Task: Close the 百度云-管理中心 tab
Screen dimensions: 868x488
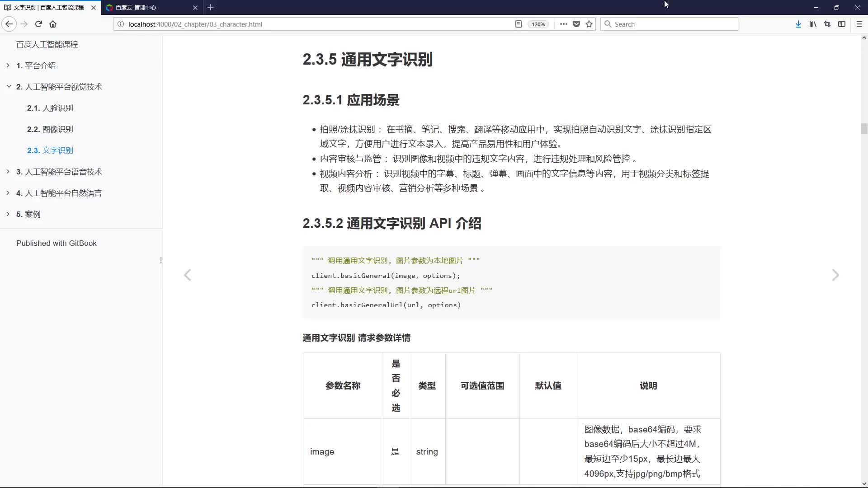Action: point(195,8)
